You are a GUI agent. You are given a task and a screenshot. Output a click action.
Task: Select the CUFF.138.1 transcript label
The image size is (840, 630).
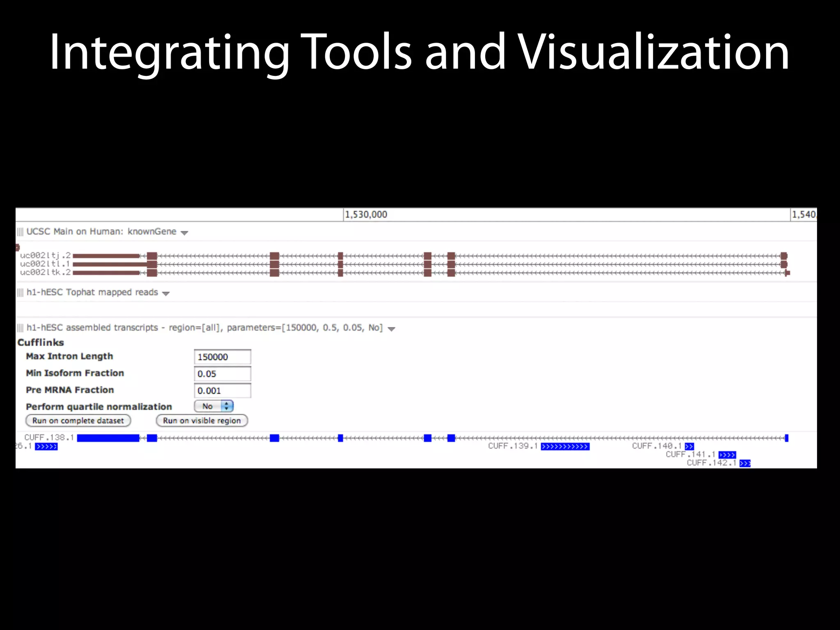click(x=49, y=438)
